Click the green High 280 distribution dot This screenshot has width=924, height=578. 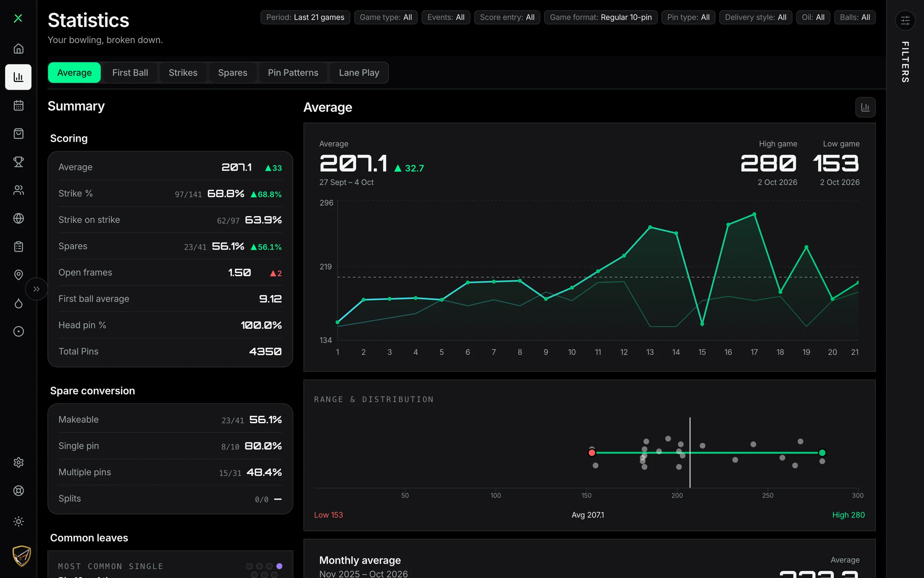pyautogui.click(x=822, y=453)
